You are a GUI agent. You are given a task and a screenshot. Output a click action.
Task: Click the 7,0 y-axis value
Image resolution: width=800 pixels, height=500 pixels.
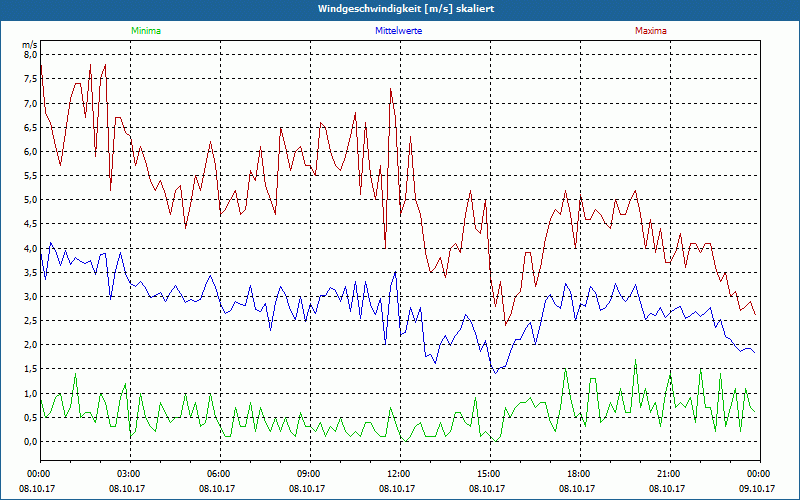(x=31, y=103)
